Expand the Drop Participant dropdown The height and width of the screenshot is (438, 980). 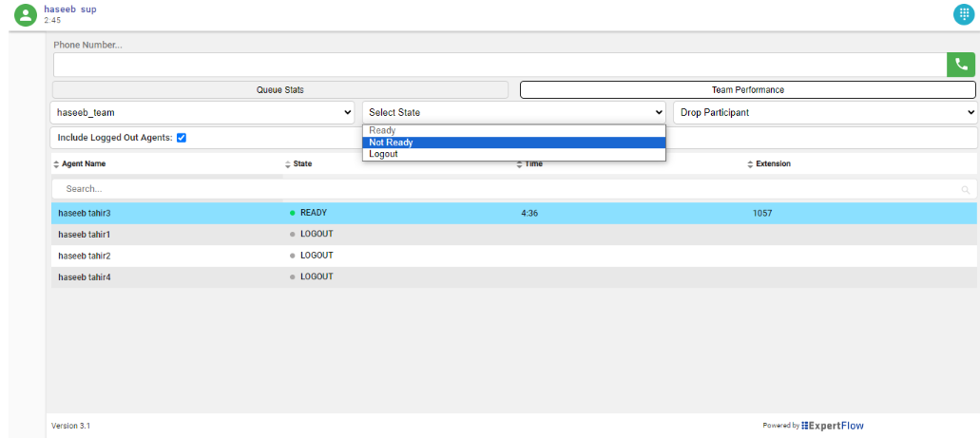(x=825, y=112)
